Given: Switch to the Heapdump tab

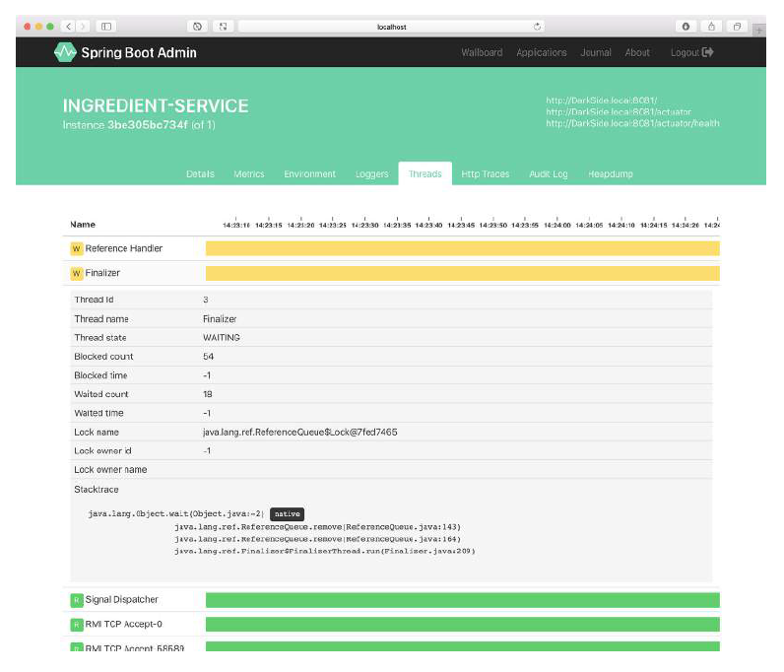Looking at the screenshot, I should click(x=611, y=174).
